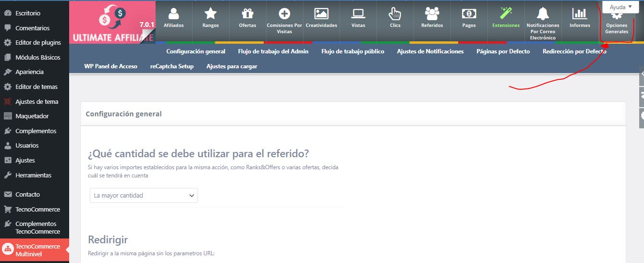Click the Apariencia brush icon
644x263 pixels.
pyautogui.click(x=8, y=72)
